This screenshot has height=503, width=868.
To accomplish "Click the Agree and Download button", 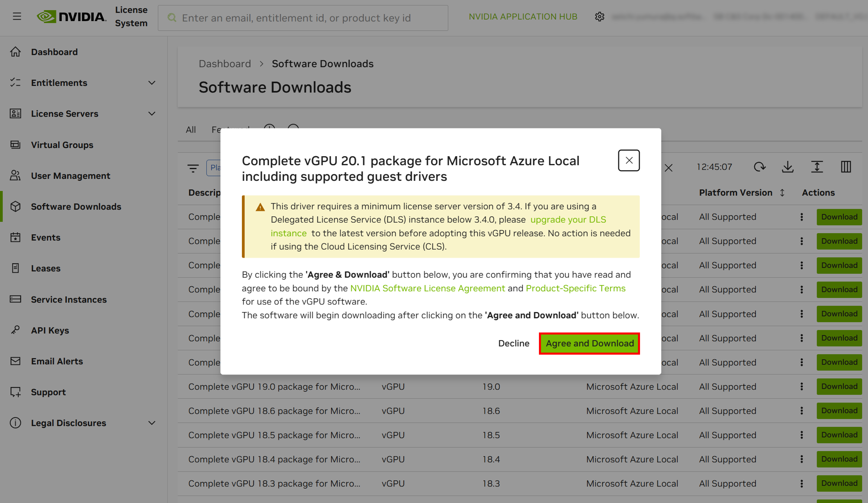I will [x=589, y=343].
